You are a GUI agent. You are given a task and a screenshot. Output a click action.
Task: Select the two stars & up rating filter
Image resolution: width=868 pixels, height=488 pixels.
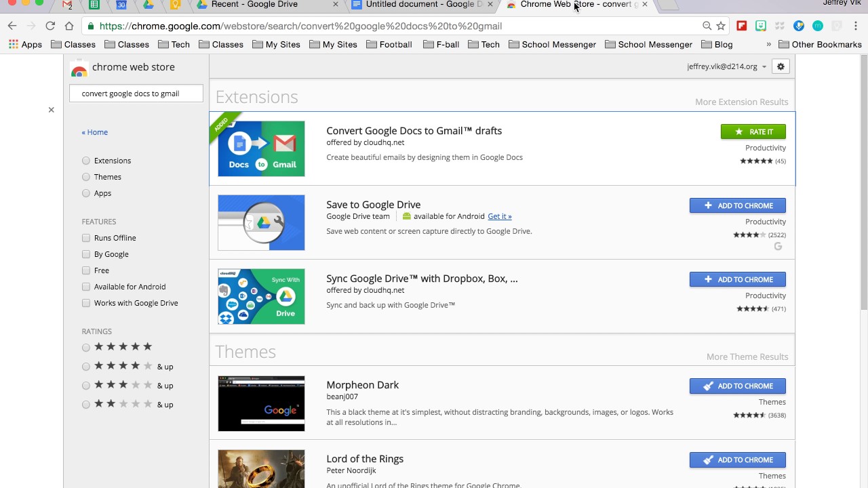pyautogui.click(x=86, y=405)
